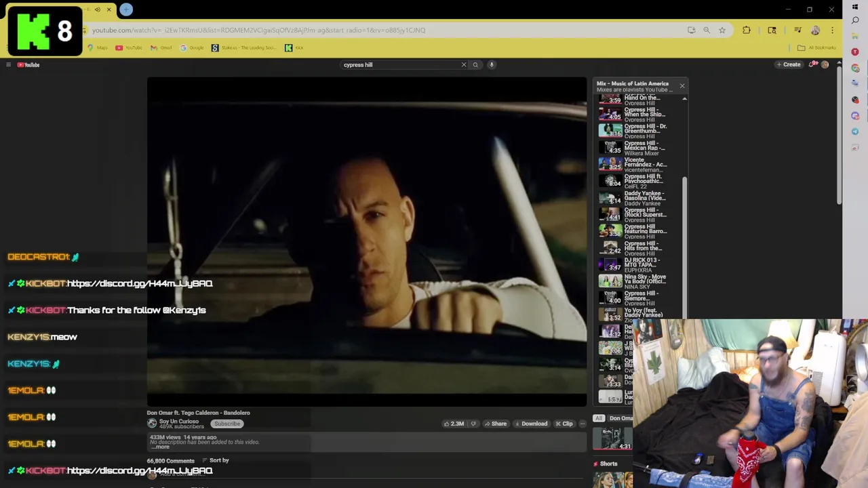
Task: Click the browser address bar URL
Action: (258, 30)
